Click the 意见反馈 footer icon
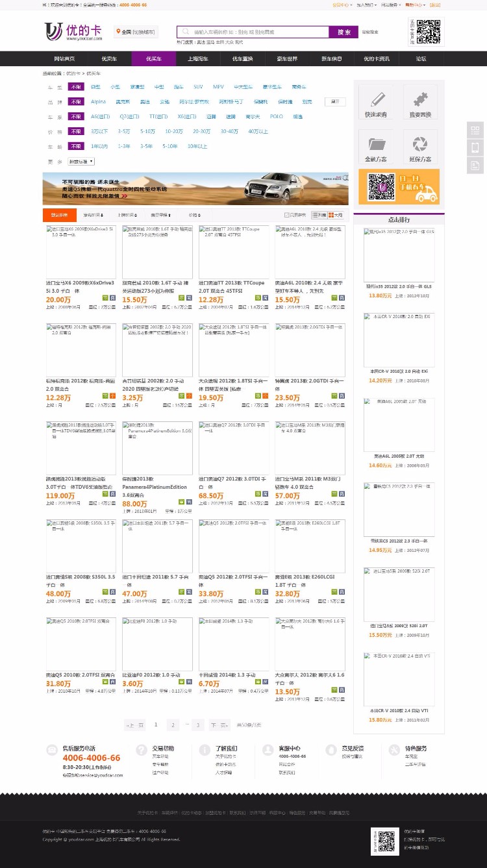This screenshot has width=487, height=868. (x=331, y=750)
